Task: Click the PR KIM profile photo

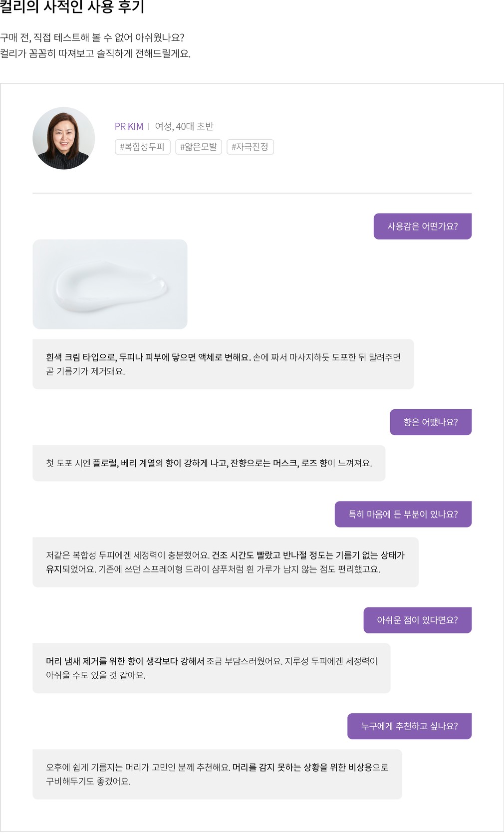Action: coord(64,138)
